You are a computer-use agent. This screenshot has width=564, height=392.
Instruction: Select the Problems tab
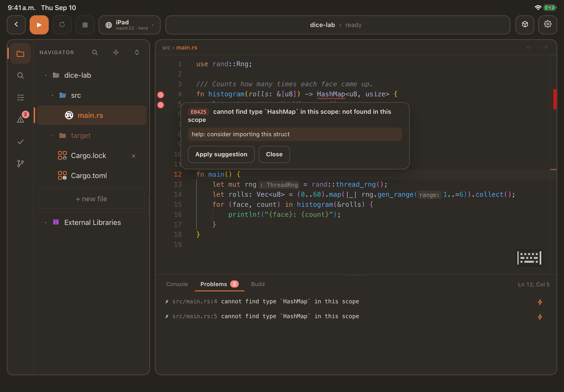pos(219,284)
